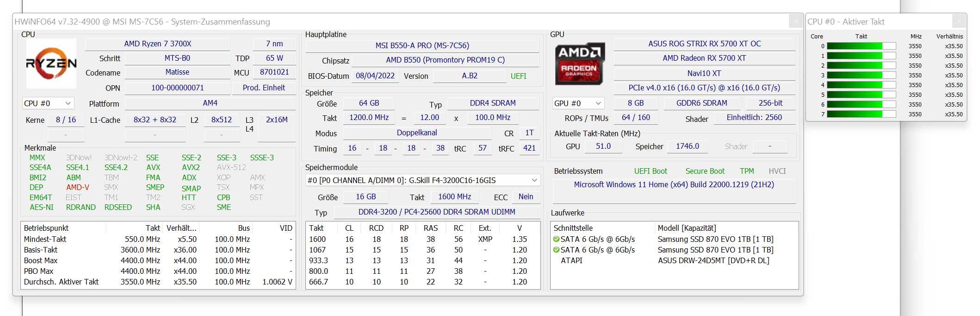The image size is (980, 316).
Task: Click the Schnittstelle column header
Action: [603, 228]
